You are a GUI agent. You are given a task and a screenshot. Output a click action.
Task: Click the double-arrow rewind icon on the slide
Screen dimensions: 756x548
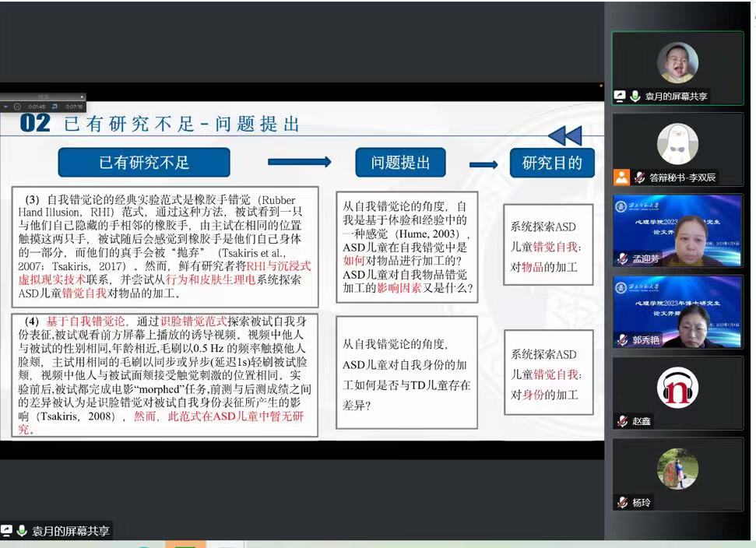pyautogui.click(x=564, y=136)
